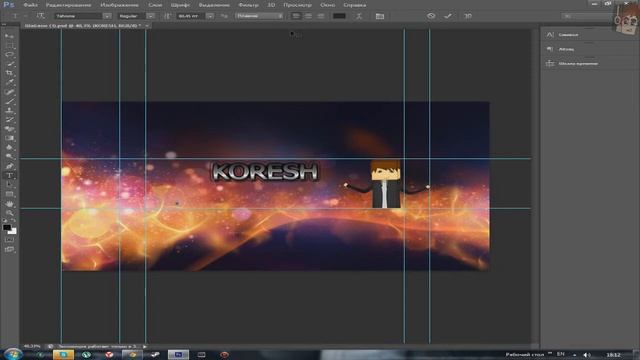Open the Шрифт menu

coord(180,5)
